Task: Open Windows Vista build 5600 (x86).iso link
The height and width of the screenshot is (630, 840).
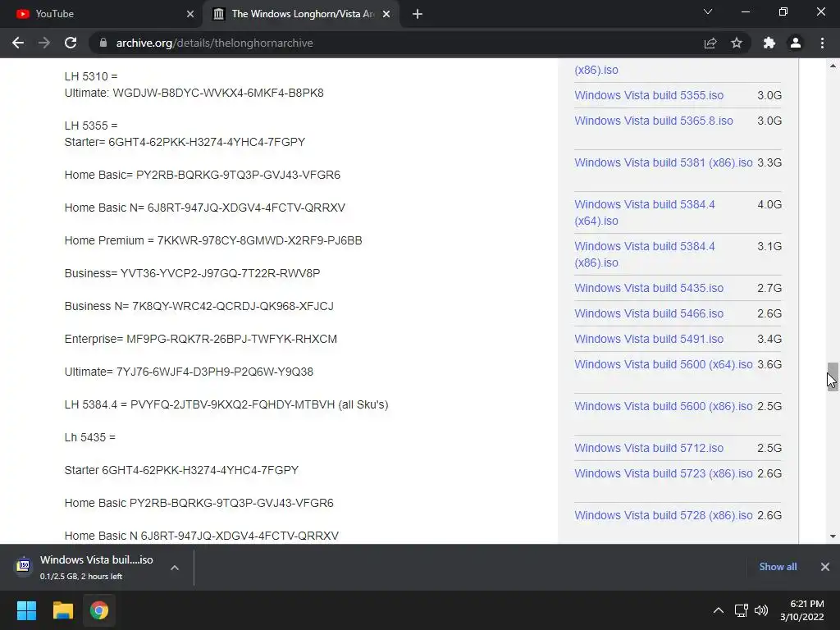Action: point(663,406)
